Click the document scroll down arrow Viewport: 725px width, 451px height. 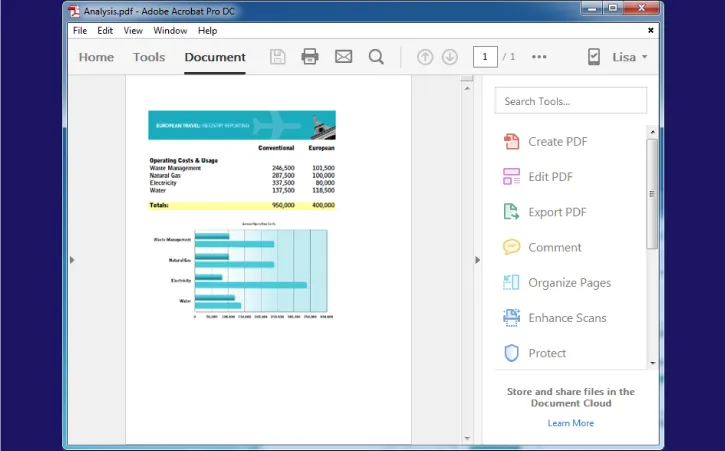467,438
